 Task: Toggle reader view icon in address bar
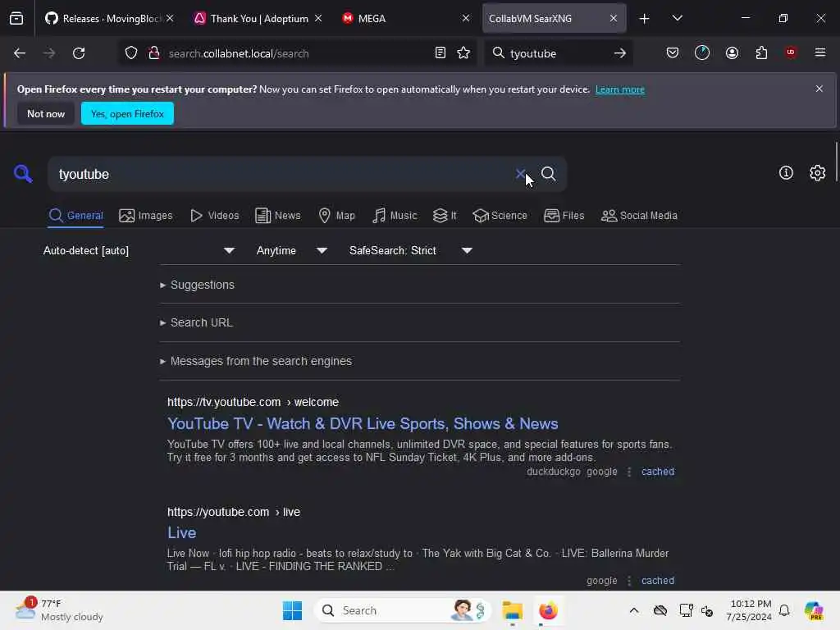point(440,53)
